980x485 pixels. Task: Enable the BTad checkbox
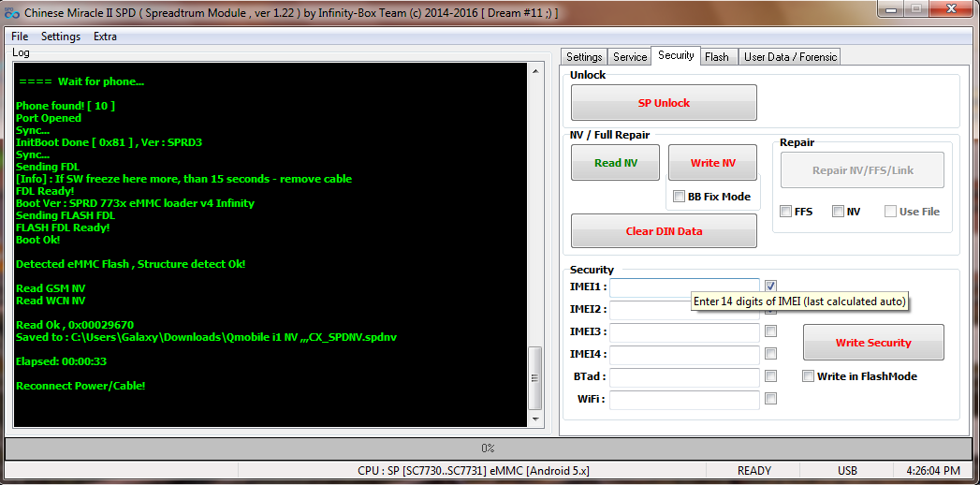pyautogui.click(x=770, y=376)
